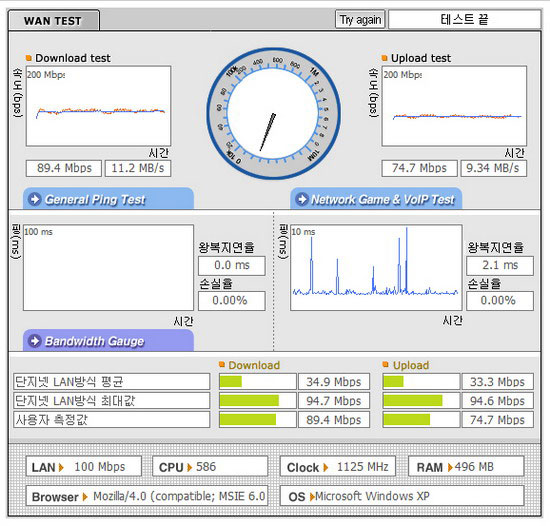The width and height of the screenshot is (550, 526).
Task: Click the download speed graph
Action: click(x=99, y=106)
